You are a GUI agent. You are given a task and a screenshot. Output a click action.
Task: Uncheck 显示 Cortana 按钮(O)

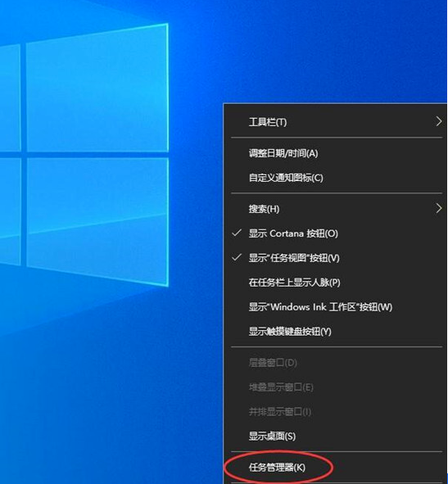(336, 233)
